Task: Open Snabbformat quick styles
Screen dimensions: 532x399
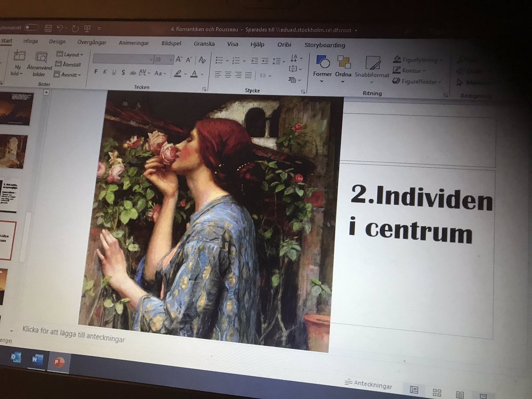Action: [x=372, y=69]
